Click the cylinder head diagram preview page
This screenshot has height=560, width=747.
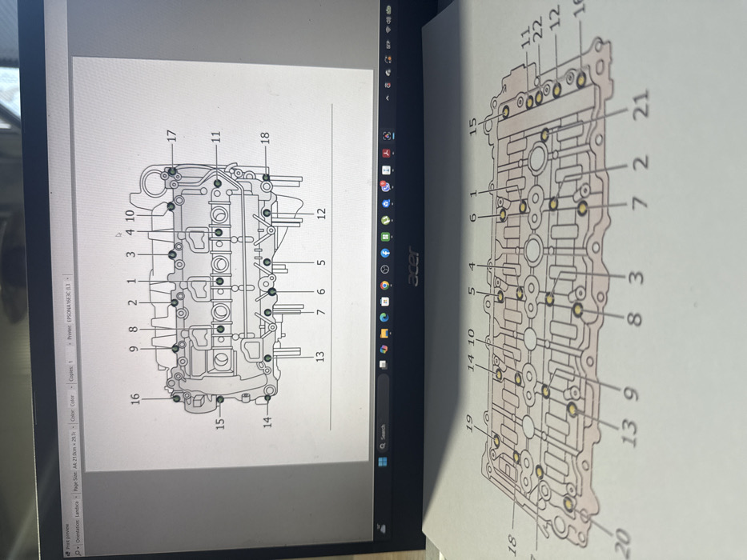pyautogui.click(x=222, y=266)
